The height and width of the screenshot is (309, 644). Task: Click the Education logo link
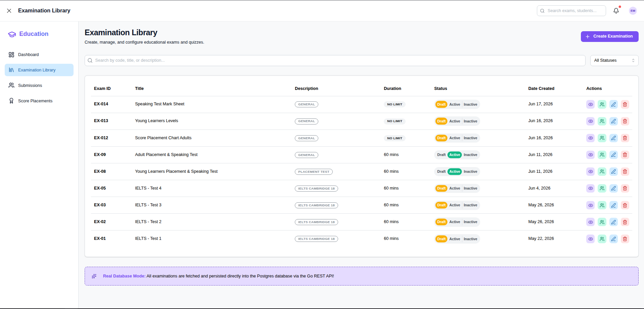point(28,34)
